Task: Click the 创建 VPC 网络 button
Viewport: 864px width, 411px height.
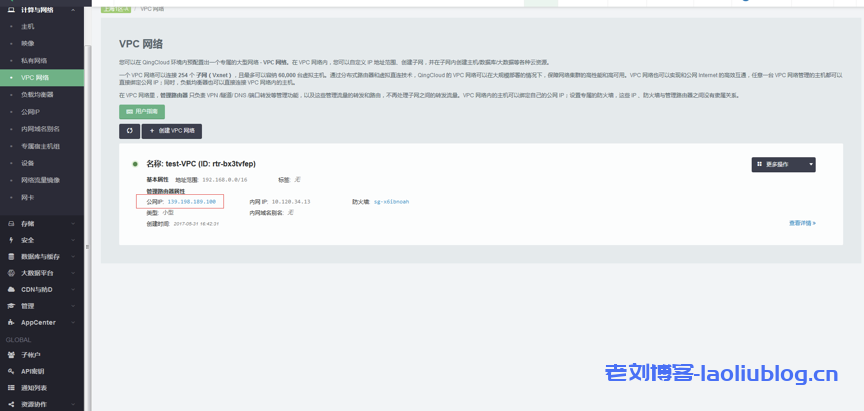Action: tap(173, 131)
